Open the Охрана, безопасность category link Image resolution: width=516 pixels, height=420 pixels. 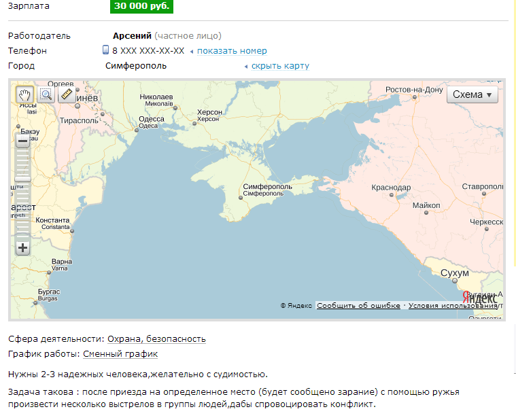click(x=156, y=338)
